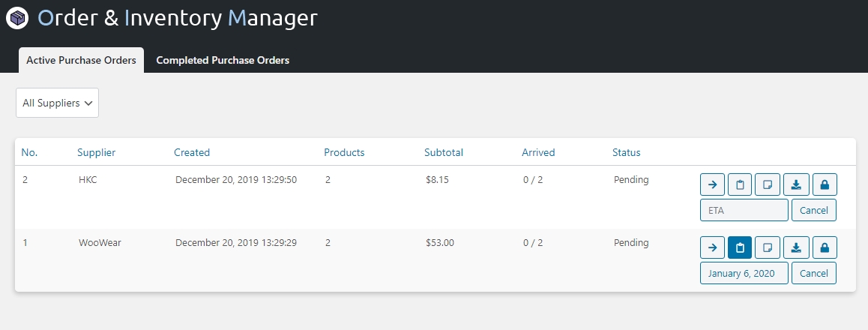
Task: Sort by the Arrived column header
Action: click(x=538, y=152)
